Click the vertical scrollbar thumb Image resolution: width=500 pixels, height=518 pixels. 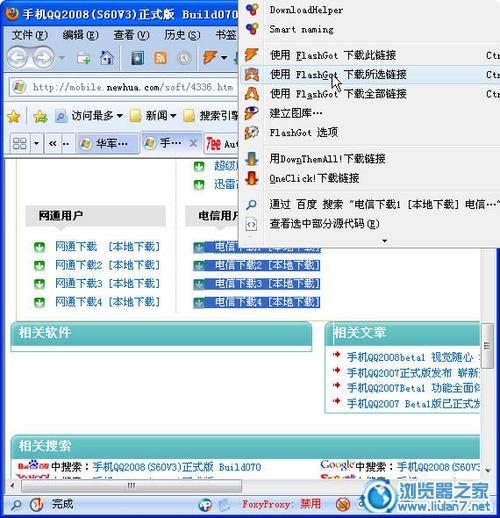488,346
